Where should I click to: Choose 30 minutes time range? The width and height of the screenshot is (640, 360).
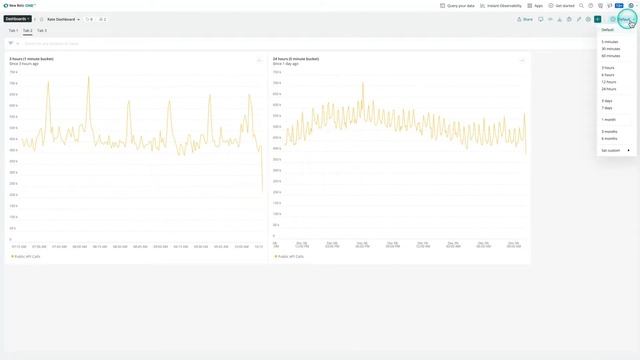[611, 49]
